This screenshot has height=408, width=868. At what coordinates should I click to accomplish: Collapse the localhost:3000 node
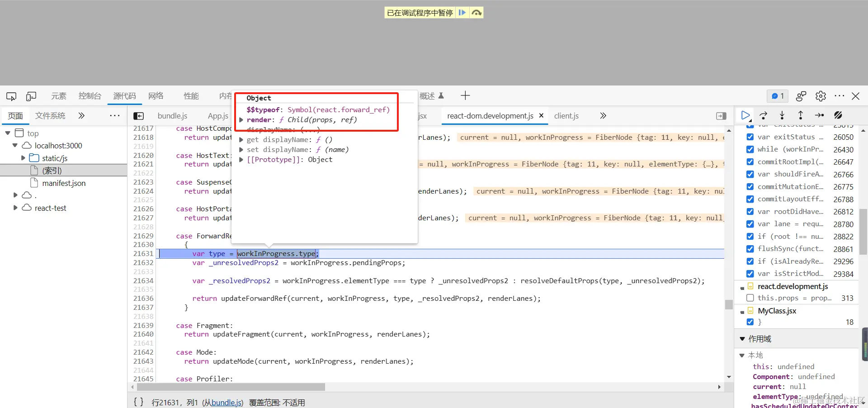coord(15,146)
